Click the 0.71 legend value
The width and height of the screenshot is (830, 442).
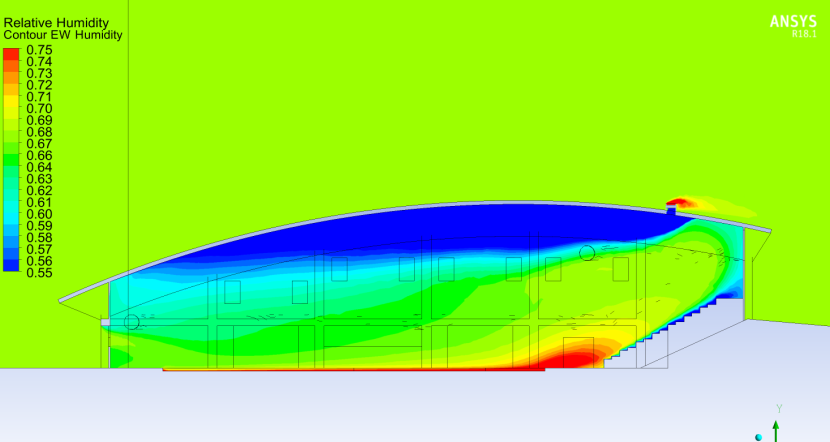point(39,96)
